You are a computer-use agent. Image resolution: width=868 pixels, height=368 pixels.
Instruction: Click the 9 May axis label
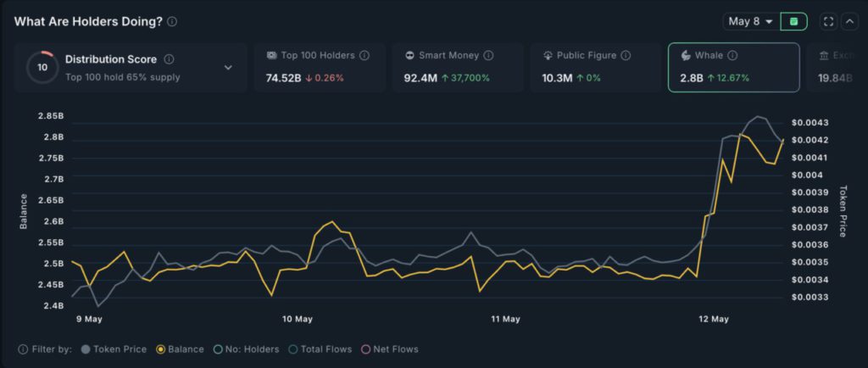pyautogui.click(x=88, y=320)
